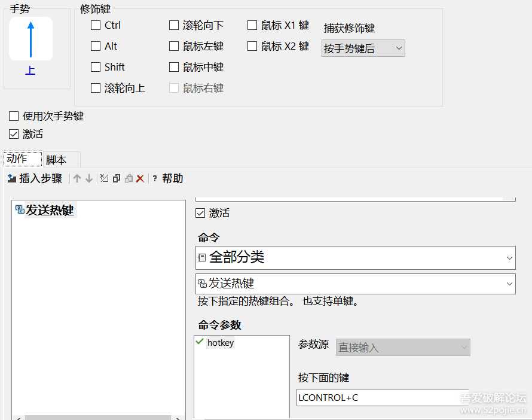The width and height of the screenshot is (532, 420).
Task: Select the 动作 tab
Action: click(22, 159)
